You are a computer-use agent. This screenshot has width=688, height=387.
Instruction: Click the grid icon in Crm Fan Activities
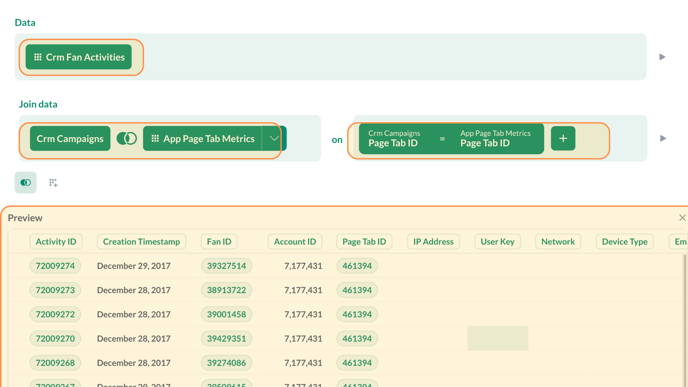[x=38, y=57]
